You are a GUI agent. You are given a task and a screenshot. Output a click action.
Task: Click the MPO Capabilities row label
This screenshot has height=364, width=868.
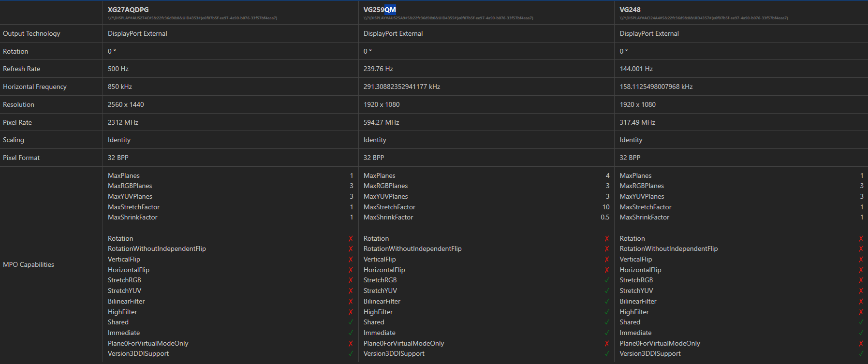pyautogui.click(x=29, y=265)
